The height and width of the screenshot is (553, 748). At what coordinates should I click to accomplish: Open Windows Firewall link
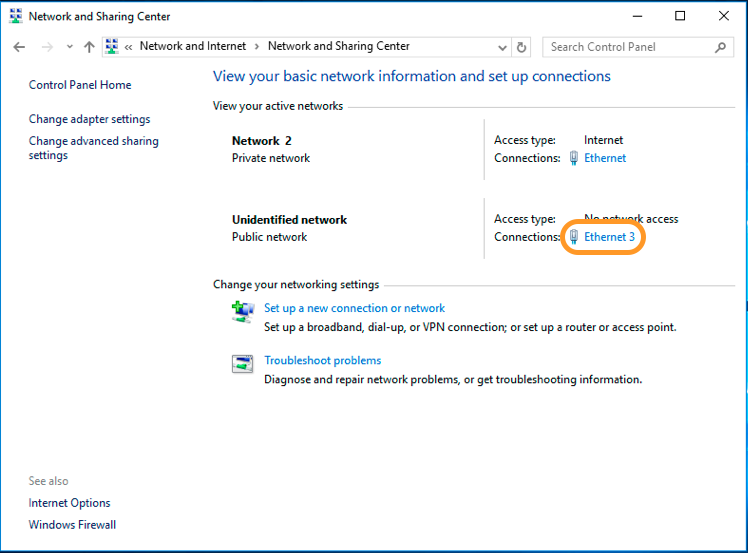pyautogui.click(x=72, y=525)
